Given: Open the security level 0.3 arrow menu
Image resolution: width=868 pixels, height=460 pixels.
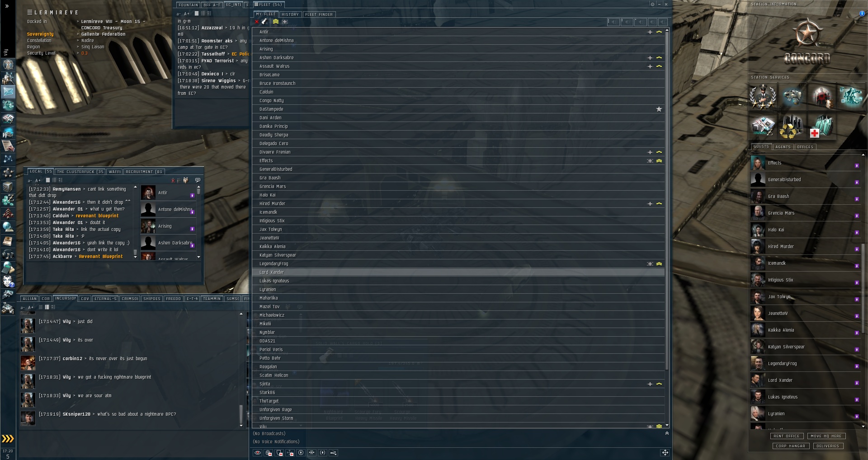Looking at the screenshot, I should coord(78,53).
